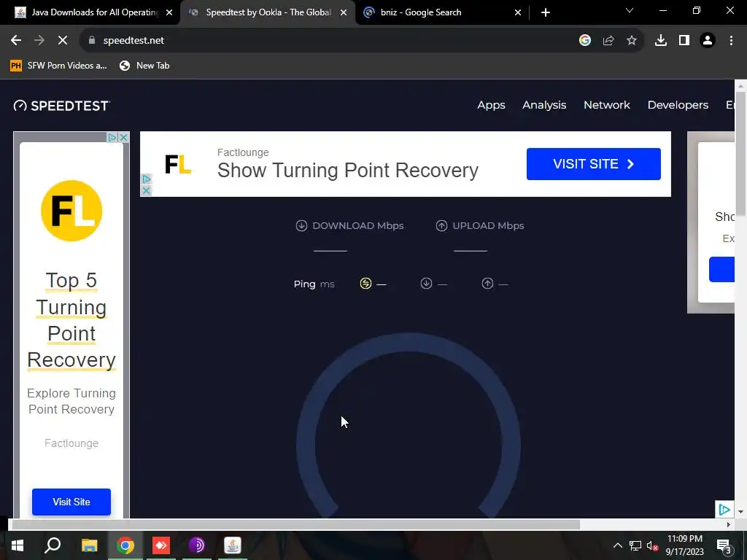Open the Java taskbar icon
This screenshot has height=560, width=747.
233,545
